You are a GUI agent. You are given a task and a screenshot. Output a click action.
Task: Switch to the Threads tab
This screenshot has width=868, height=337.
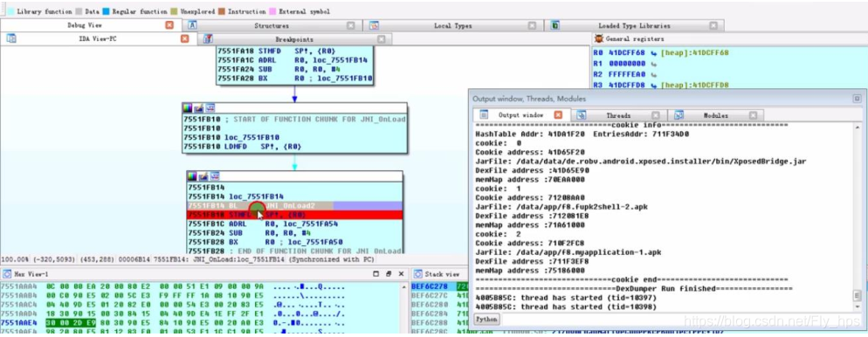(618, 115)
